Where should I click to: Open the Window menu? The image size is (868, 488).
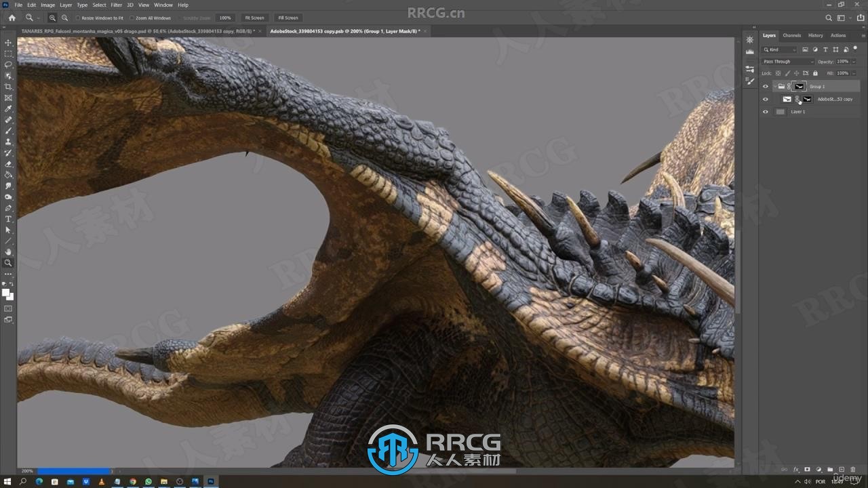(x=163, y=5)
